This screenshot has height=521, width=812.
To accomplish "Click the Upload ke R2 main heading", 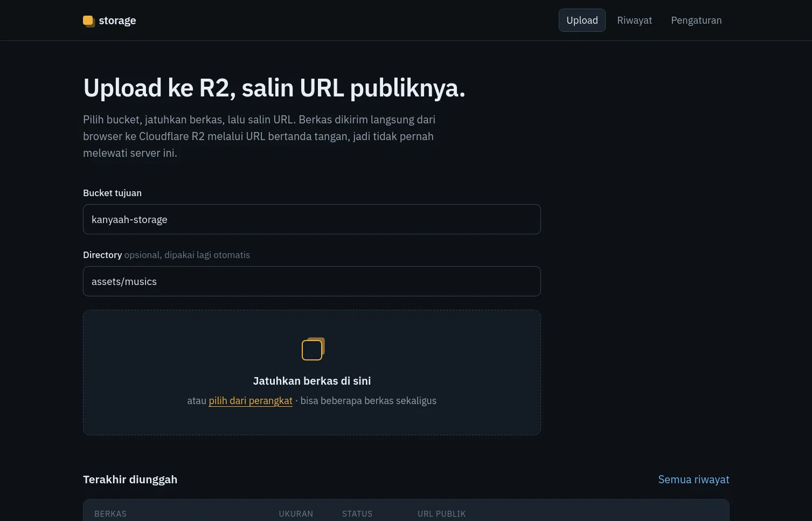I will (274, 88).
